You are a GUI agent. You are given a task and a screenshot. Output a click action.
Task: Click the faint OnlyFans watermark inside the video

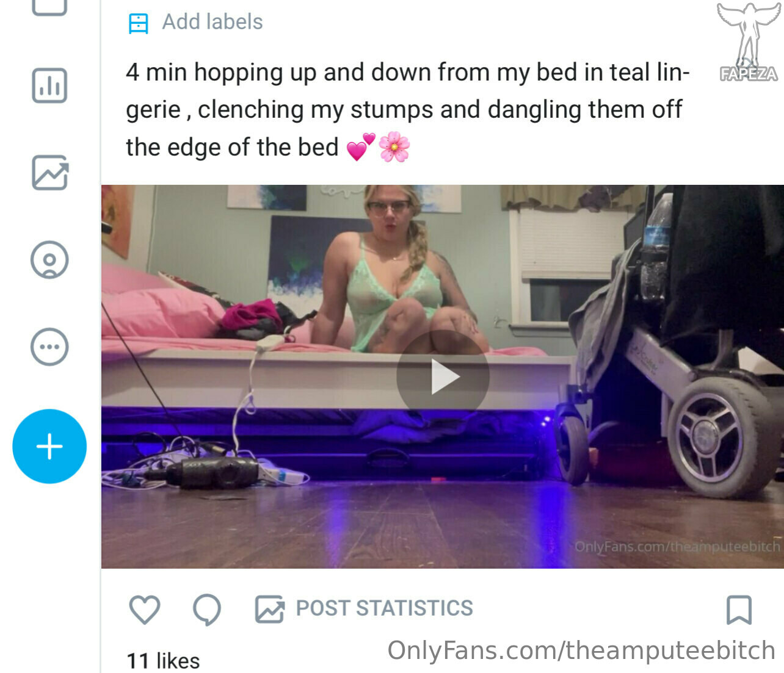(677, 546)
